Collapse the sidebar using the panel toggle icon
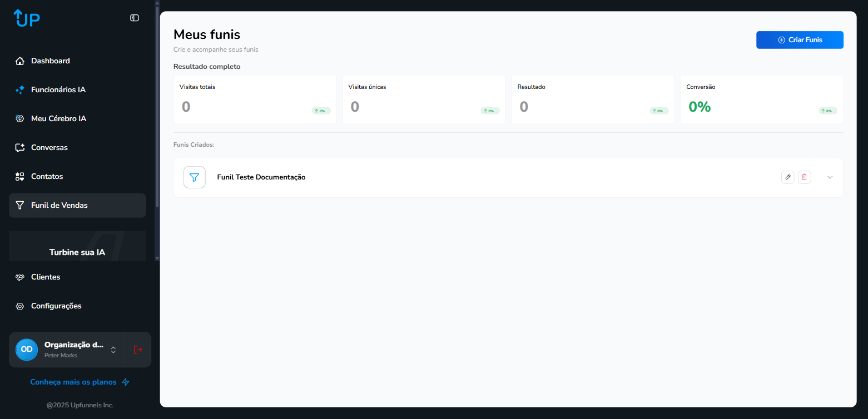 click(135, 18)
